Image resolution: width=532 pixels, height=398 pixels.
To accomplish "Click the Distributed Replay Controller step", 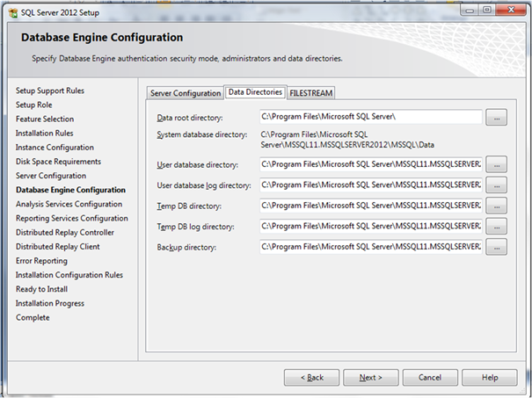I will [65, 233].
